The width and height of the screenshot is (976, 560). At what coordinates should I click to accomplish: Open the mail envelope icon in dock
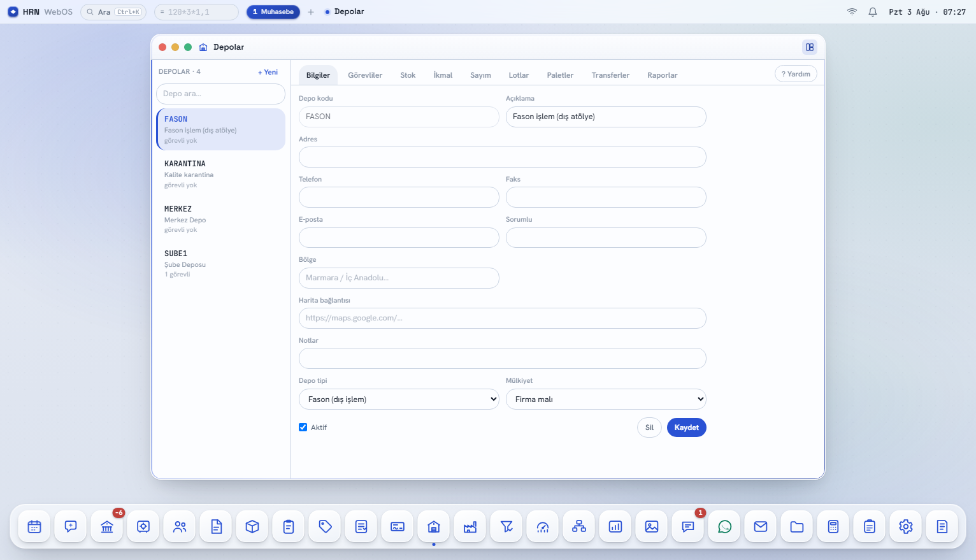pyautogui.click(x=761, y=527)
